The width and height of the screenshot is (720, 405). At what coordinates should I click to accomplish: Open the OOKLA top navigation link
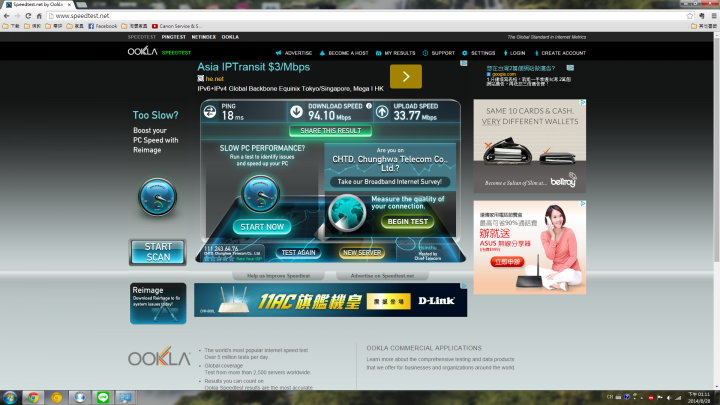tap(230, 37)
